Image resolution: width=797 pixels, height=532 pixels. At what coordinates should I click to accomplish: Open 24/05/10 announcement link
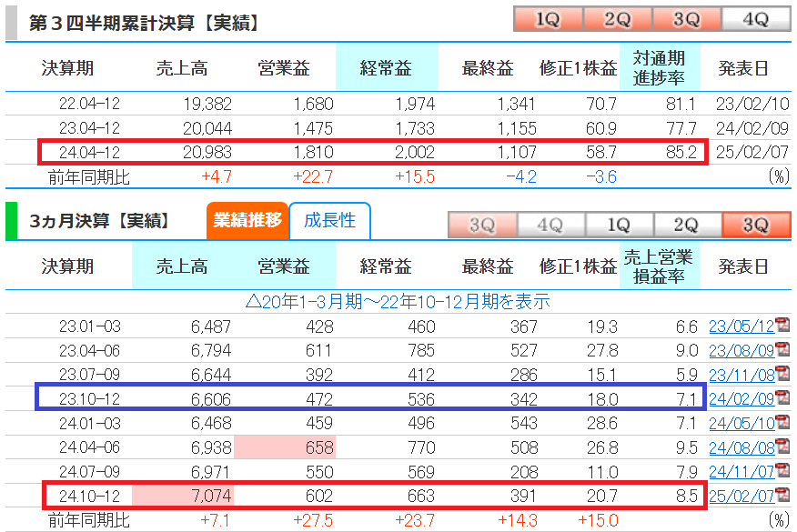click(x=742, y=423)
